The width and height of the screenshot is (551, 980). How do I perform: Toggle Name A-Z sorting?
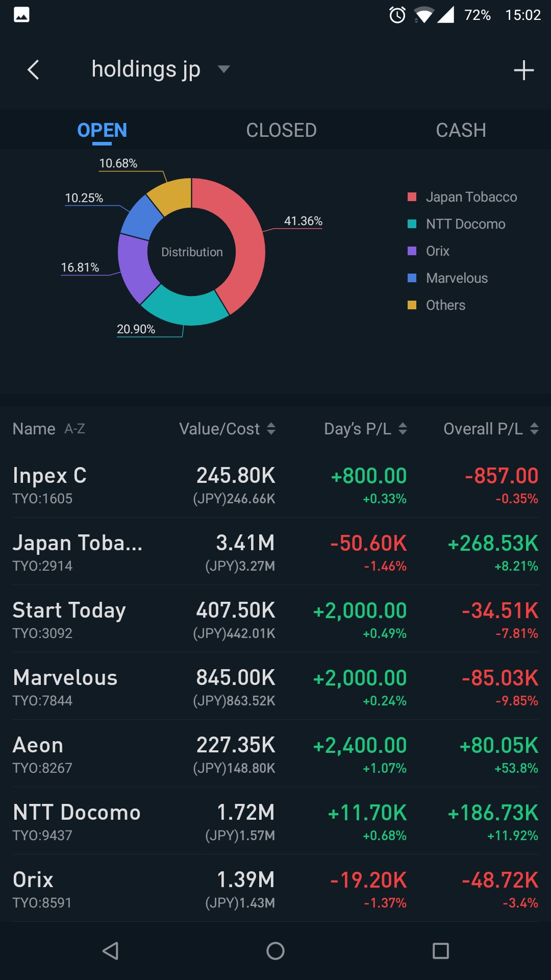click(x=49, y=429)
